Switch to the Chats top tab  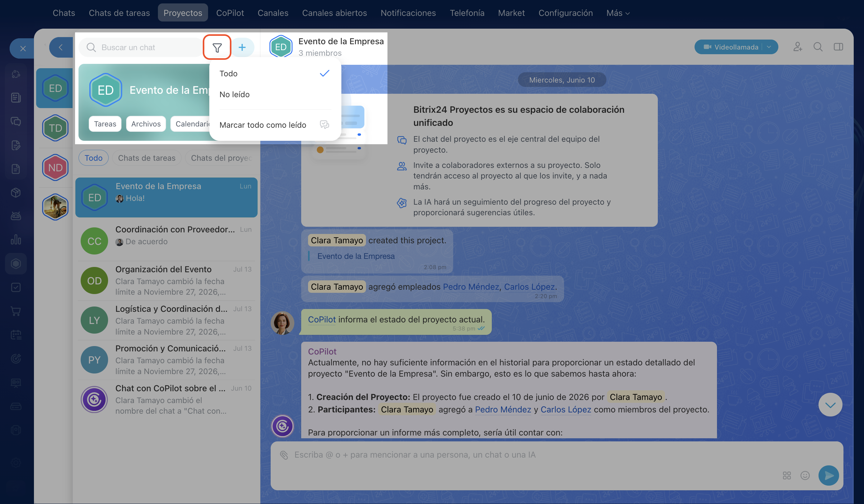coord(64,13)
